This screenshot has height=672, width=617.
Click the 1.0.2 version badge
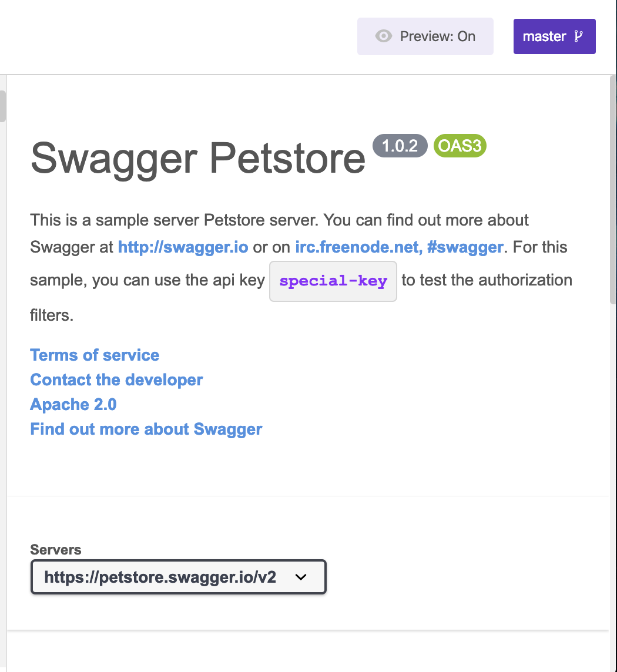tap(400, 146)
